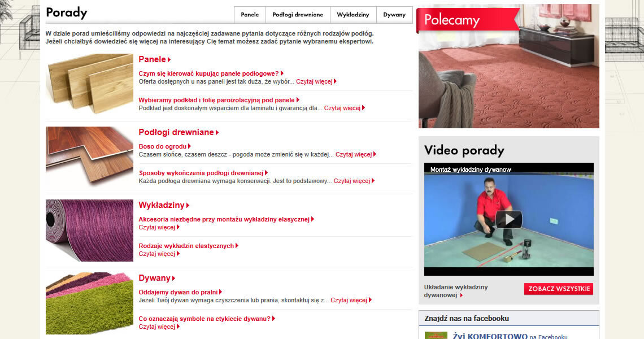Image resolution: width=644 pixels, height=339 pixels.
Task: Open the hardwood floor planks image
Action: (89, 157)
